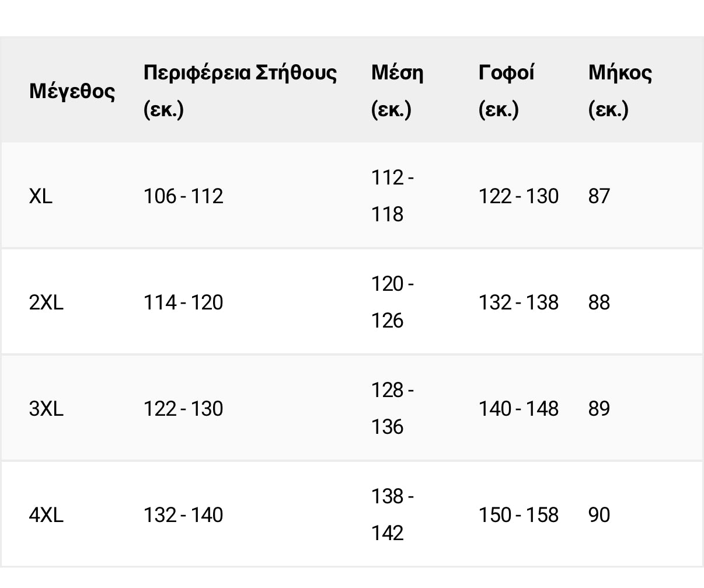This screenshot has height=588, width=704.
Task: Click length value 87
Action: click(x=599, y=196)
